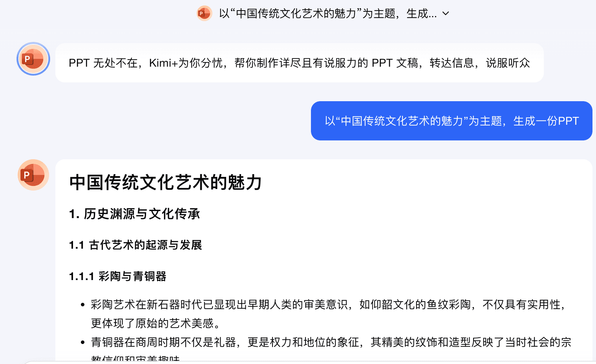Select the blue user prompt bubble
596x364 pixels.
point(452,121)
